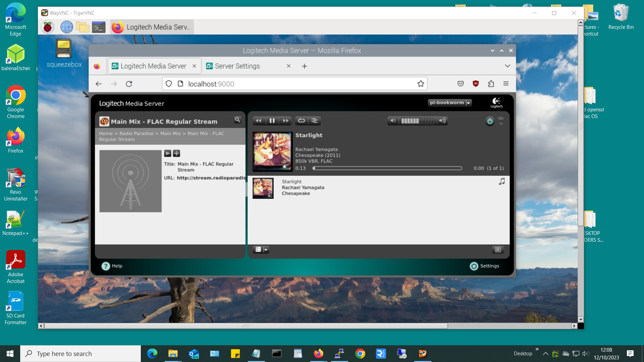The width and height of the screenshot is (644, 362).
Task: Reload the current page
Action: tap(129, 84)
